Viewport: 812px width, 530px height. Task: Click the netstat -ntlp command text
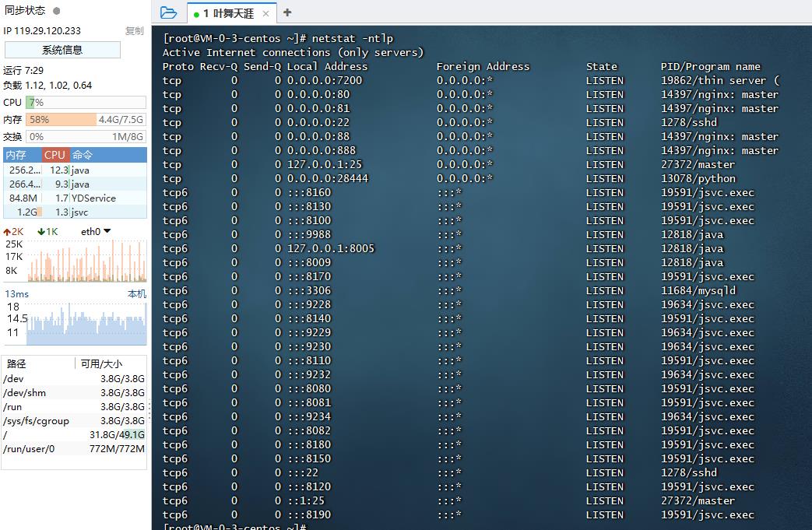352,38
